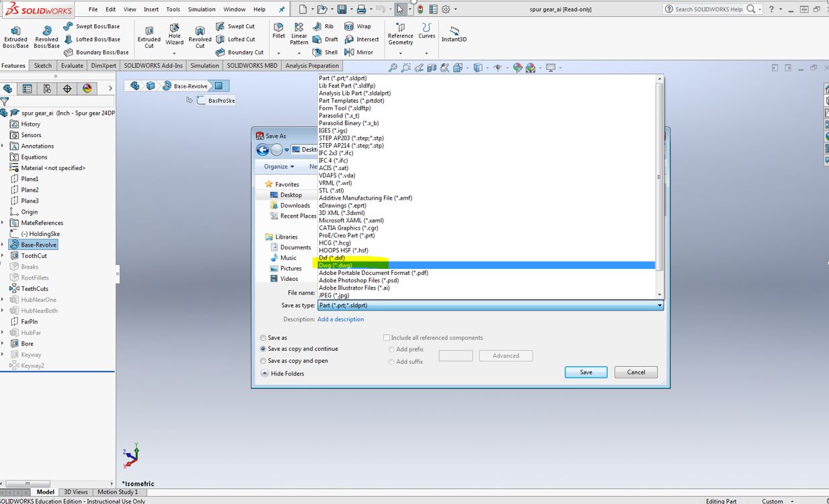Open the ConfigurationManager tab icon
The height and width of the screenshot is (504, 829).
[x=47, y=88]
